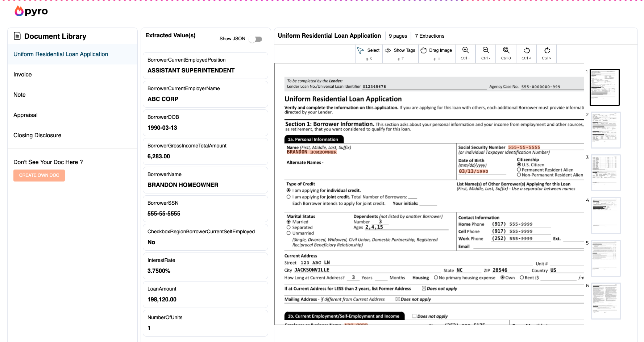Viewport: 644px width, 342px height.
Task: Click the Non-Permanent Resident Alien radio button
Action: 519,175
